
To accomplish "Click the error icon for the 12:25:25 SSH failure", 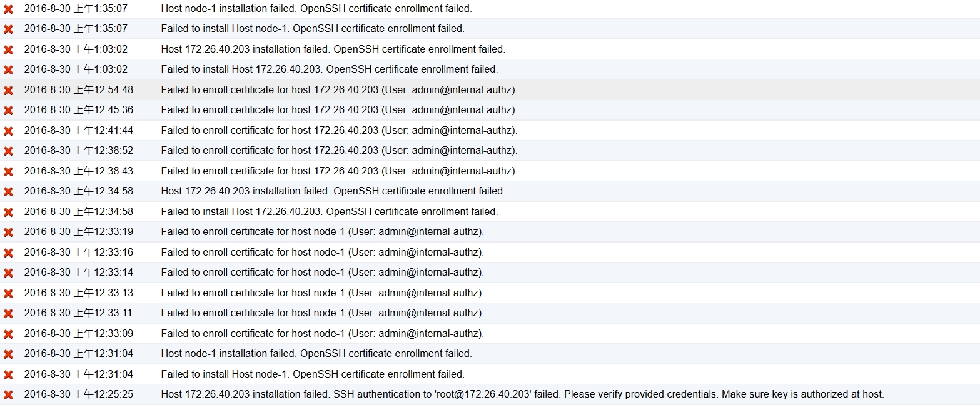I will pyautogui.click(x=8, y=395).
